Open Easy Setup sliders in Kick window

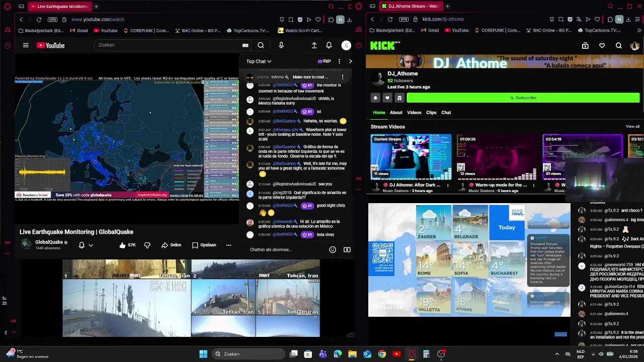(x=638, y=20)
